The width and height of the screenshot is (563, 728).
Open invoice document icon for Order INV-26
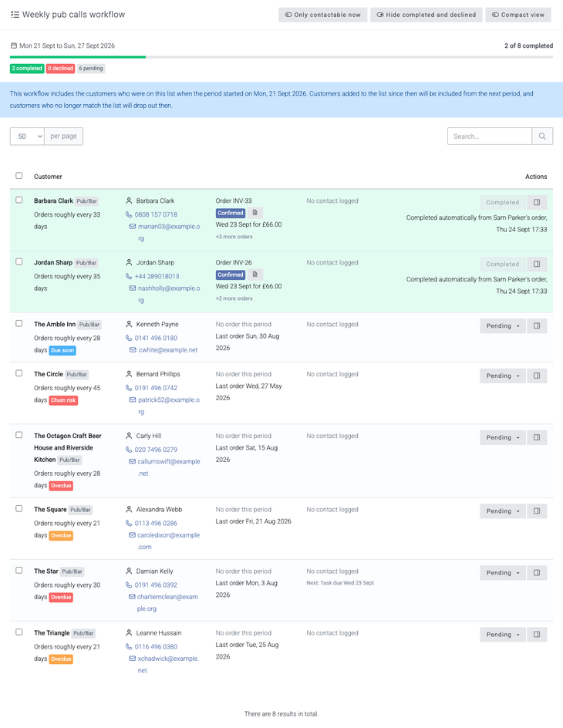(x=255, y=275)
